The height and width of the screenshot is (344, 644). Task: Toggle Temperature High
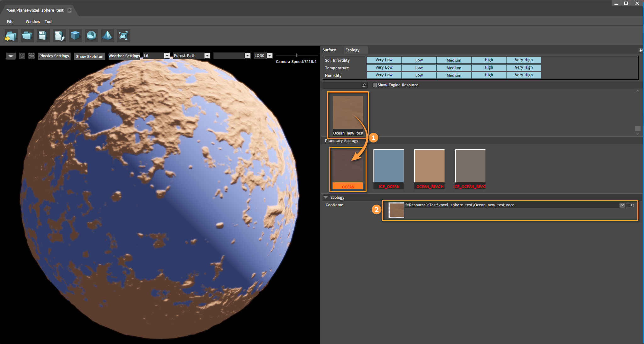(489, 67)
